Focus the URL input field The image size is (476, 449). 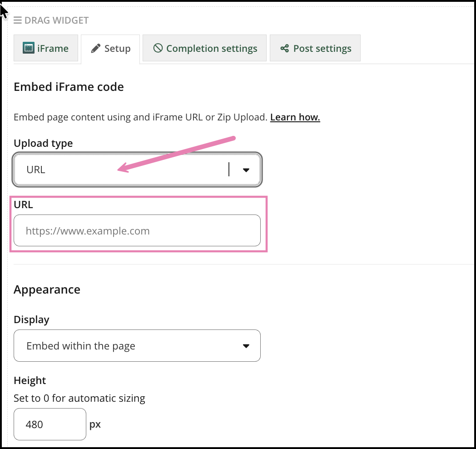pyautogui.click(x=137, y=231)
